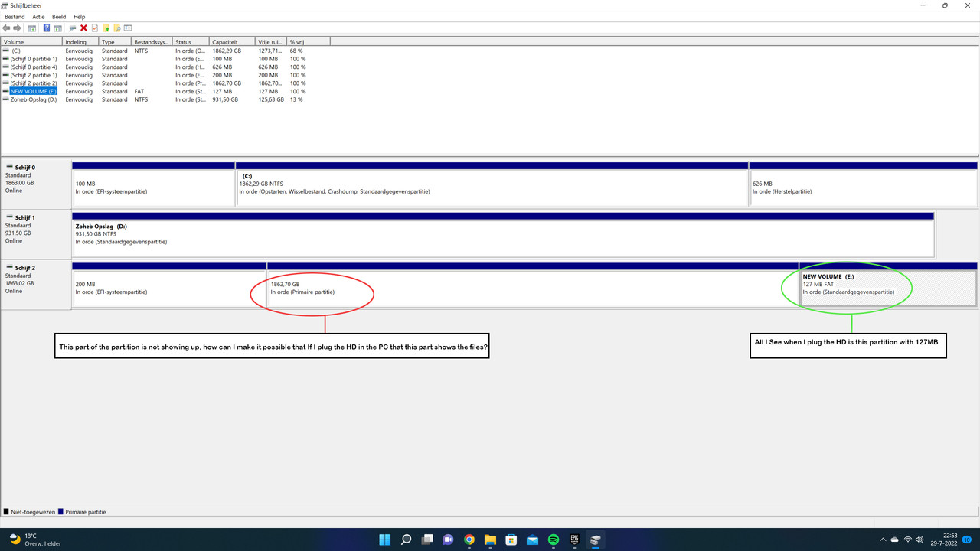This screenshot has height=551, width=980.
Task: Click the show action pane toolbar icon
Action: click(58, 28)
